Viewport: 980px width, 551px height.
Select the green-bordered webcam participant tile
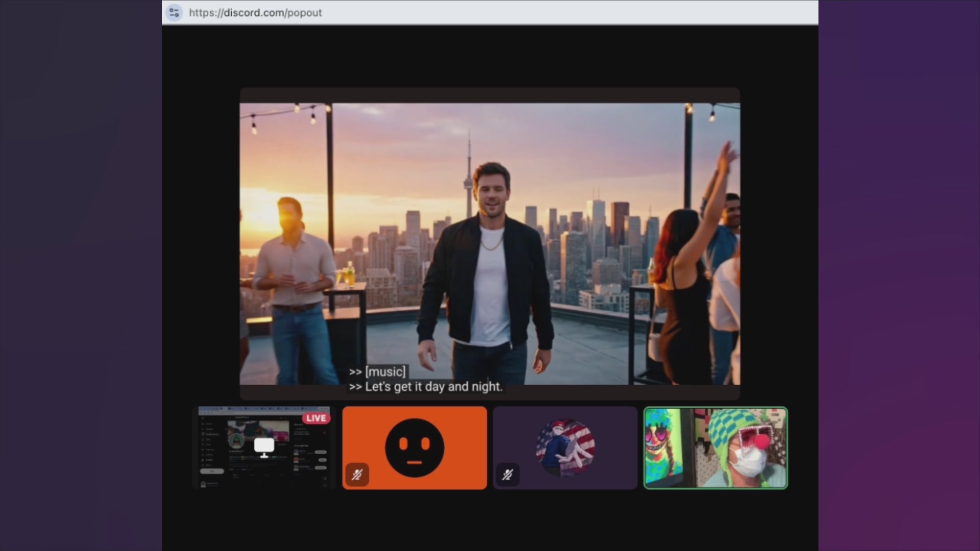[716, 448]
